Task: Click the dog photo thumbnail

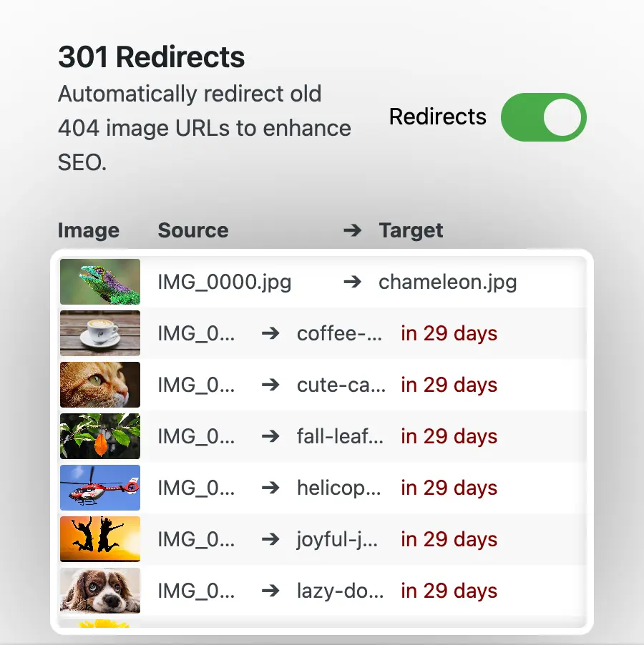Action: (x=100, y=591)
